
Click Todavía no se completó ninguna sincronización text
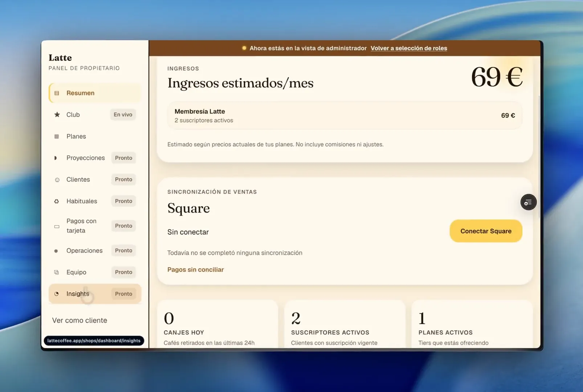click(x=235, y=253)
